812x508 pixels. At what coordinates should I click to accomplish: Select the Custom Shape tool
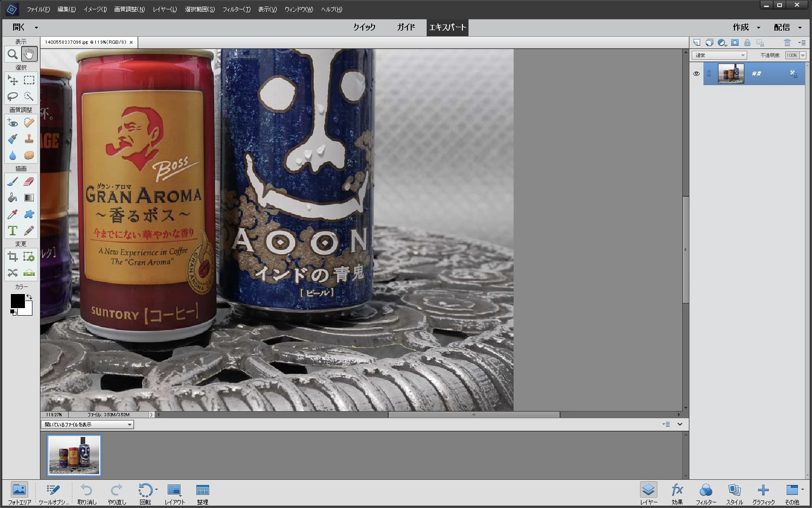29,214
